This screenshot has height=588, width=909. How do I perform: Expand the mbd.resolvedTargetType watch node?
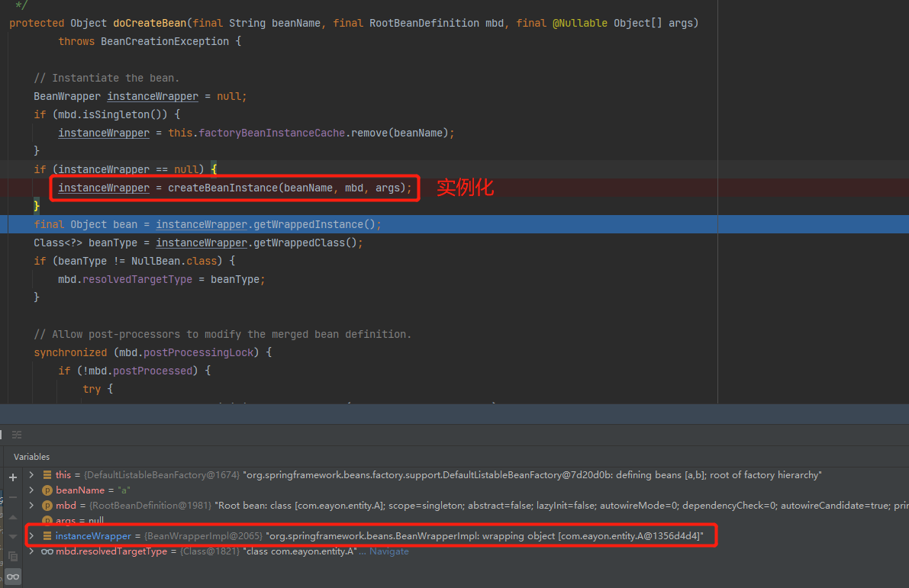[x=31, y=551]
